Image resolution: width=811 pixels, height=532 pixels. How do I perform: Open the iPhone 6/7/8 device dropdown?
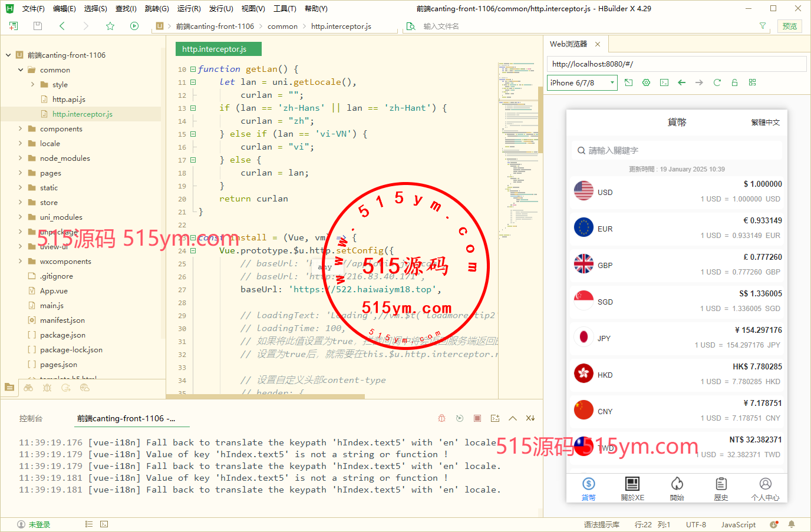click(x=582, y=83)
